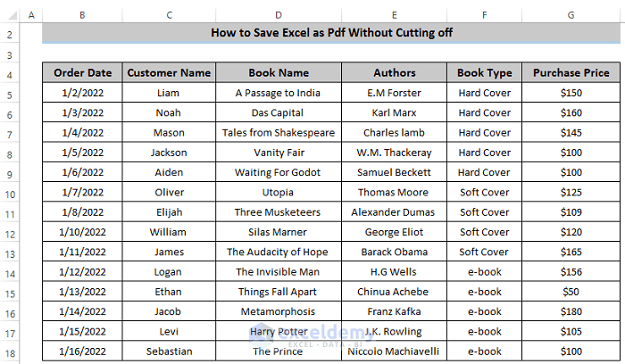Screen dimensions: 625x364
Task: Select the author cell Barack Obama
Action: click(394, 252)
